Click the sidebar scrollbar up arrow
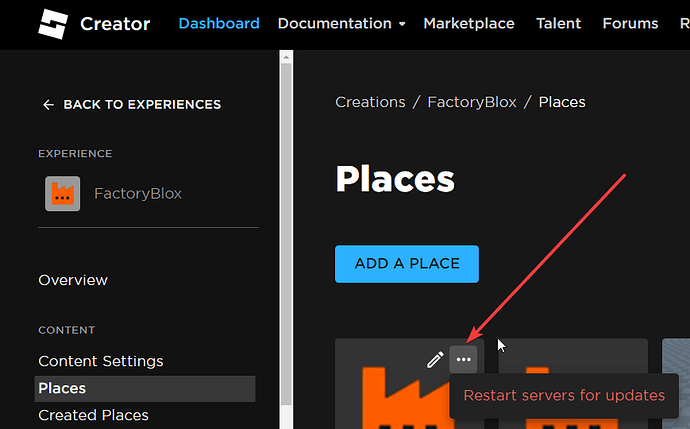690x429 pixels. (286, 57)
